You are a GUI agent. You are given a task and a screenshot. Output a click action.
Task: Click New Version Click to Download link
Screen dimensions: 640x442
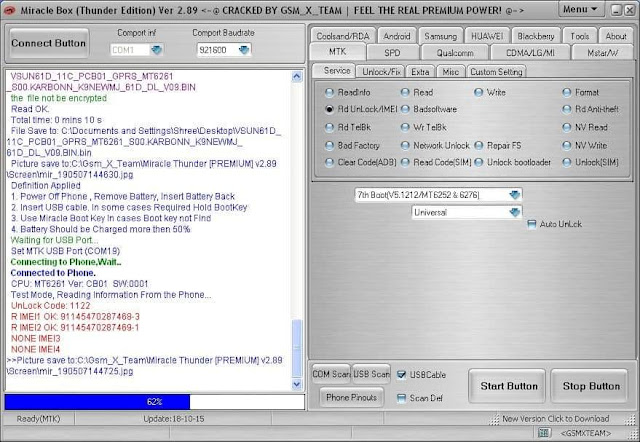click(556, 419)
